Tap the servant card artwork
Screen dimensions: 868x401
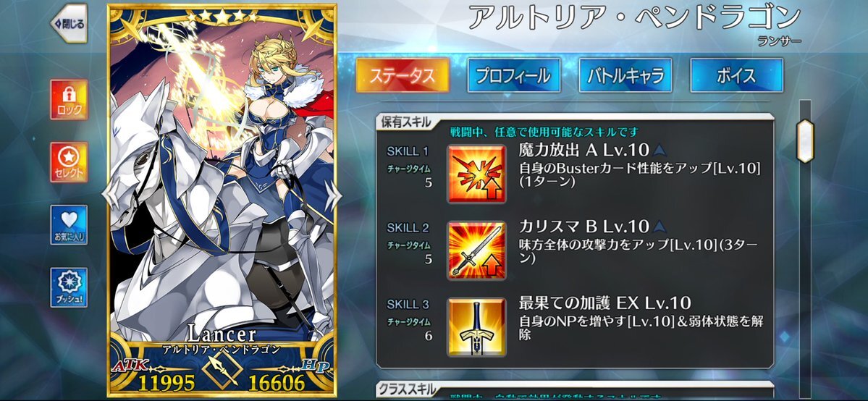(222, 183)
